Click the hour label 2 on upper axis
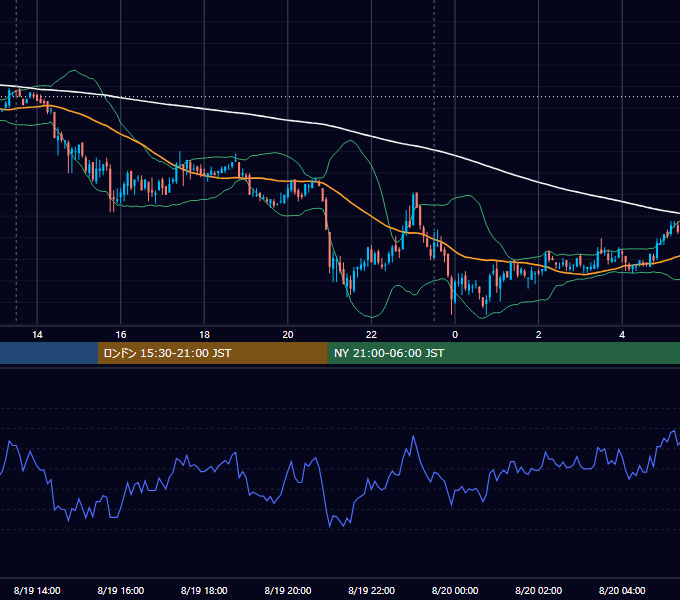This screenshot has width=680, height=600. [x=539, y=335]
